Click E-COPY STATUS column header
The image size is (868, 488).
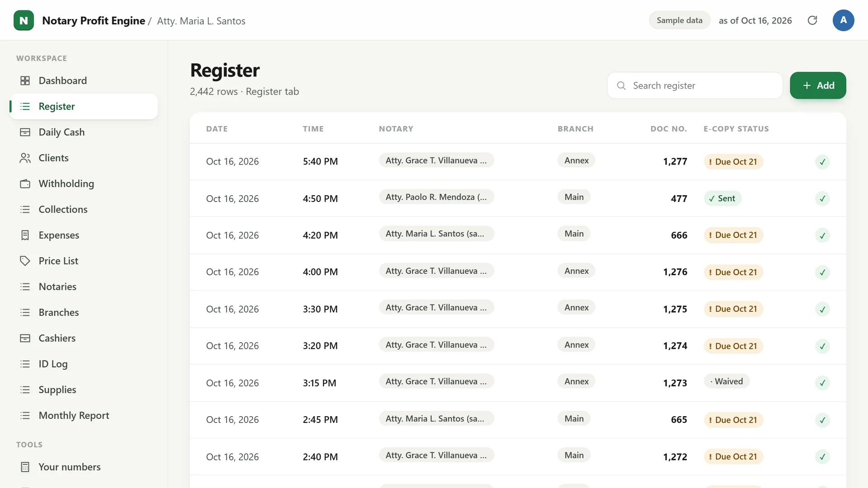pos(736,129)
